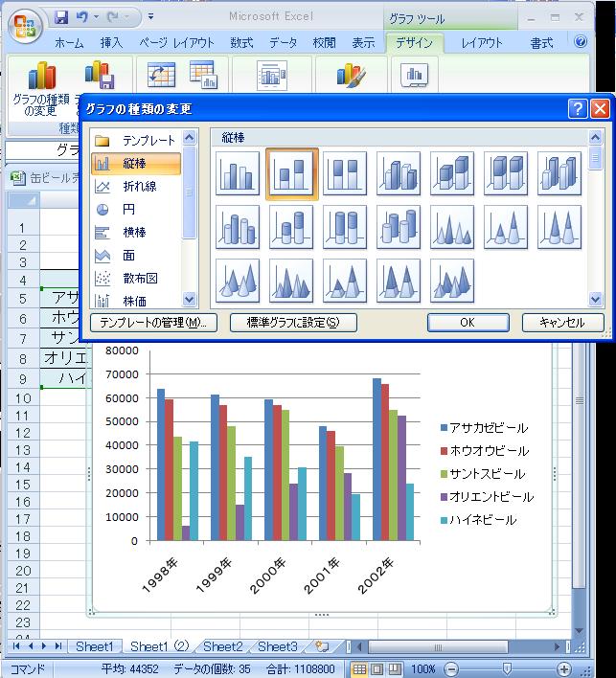Click chart gallery scroll-down arrow

[x=595, y=299]
